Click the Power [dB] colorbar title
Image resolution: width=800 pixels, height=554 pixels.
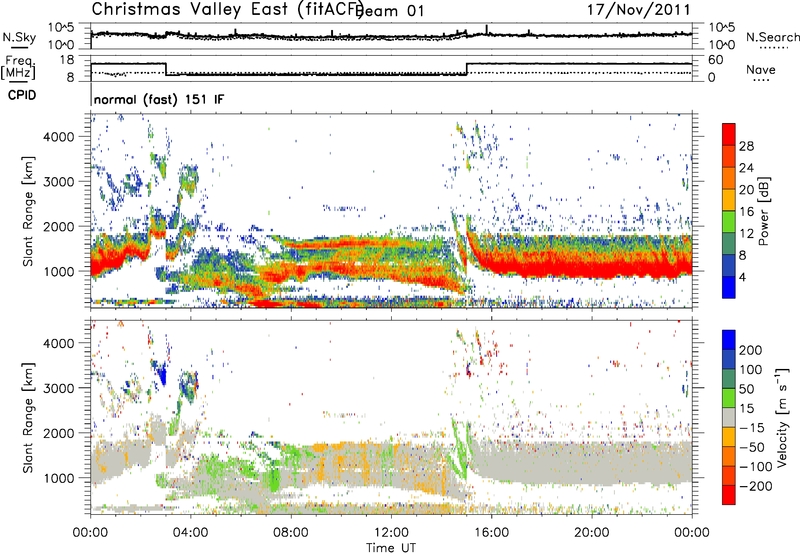763,211
